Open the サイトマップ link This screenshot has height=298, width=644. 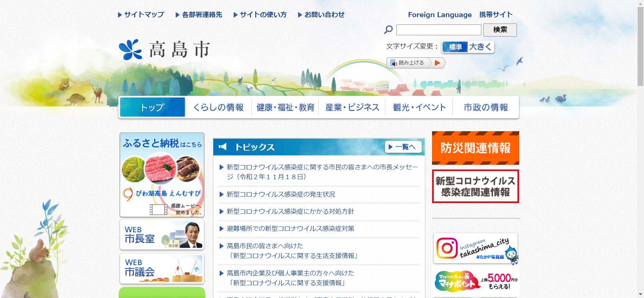(141, 15)
